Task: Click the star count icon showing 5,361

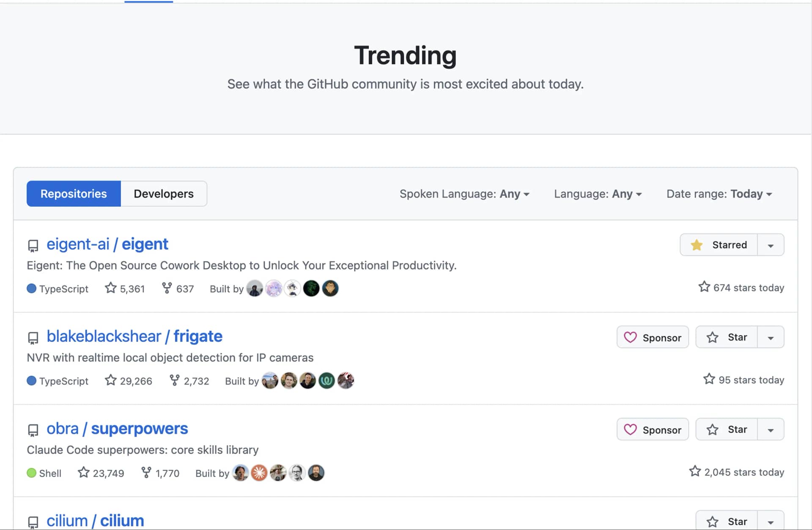Action: coord(110,288)
